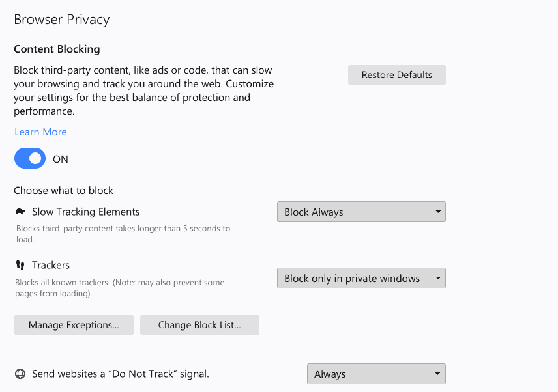
Task: Click the footprints icon next to Trackers
Action: pos(20,265)
